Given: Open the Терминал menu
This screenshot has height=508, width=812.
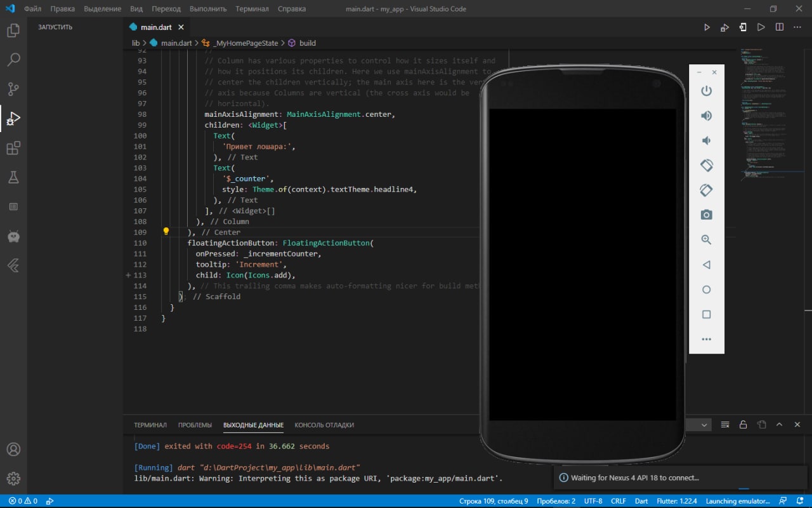Looking at the screenshot, I should (252, 9).
